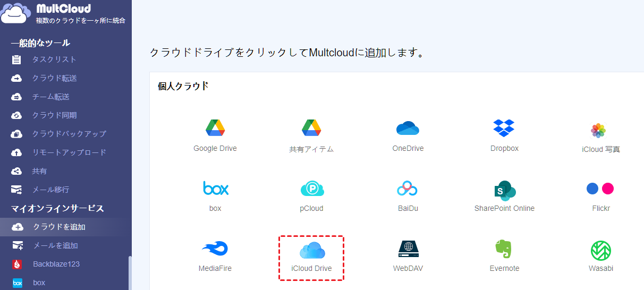Click the OneDrive label
644x290 pixels.
[408, 148]
